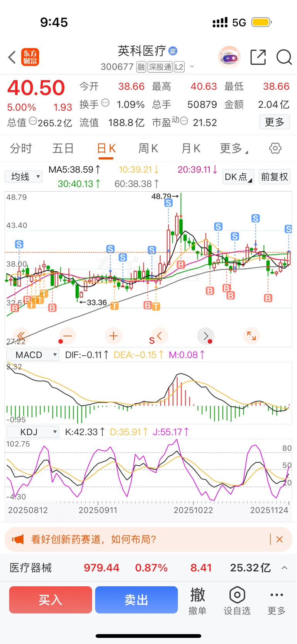Viewport: 297px width, 644px height.
Task: Tap the fullscreen expand chart icon
Action: [x=251, y=336]
